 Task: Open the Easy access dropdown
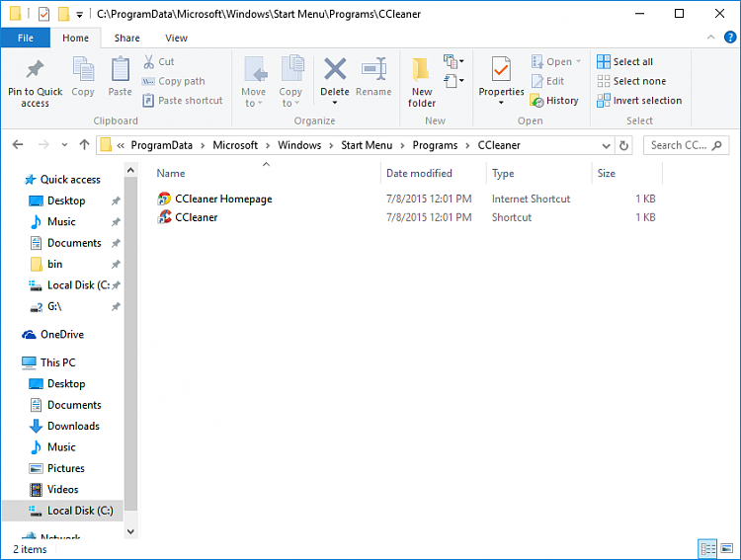(x=453, y=81)
